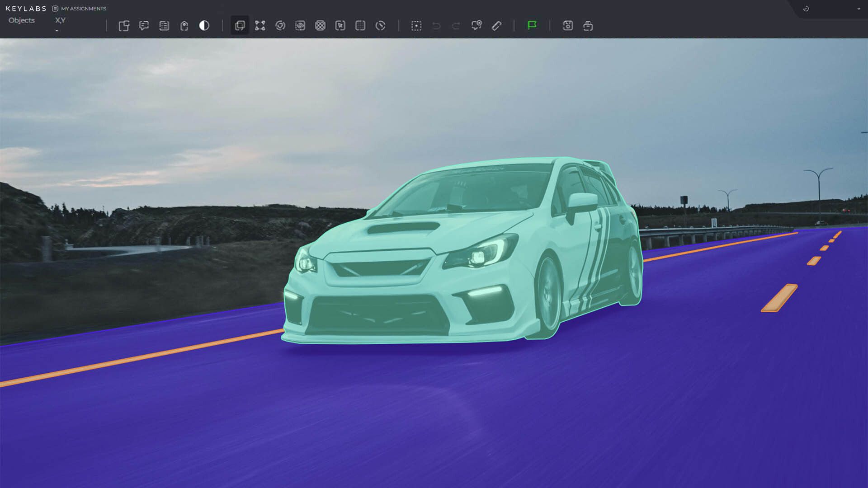Toggle the dotted selection marquee tool
The image size is (868, 488).
click(x=416, y=26)
